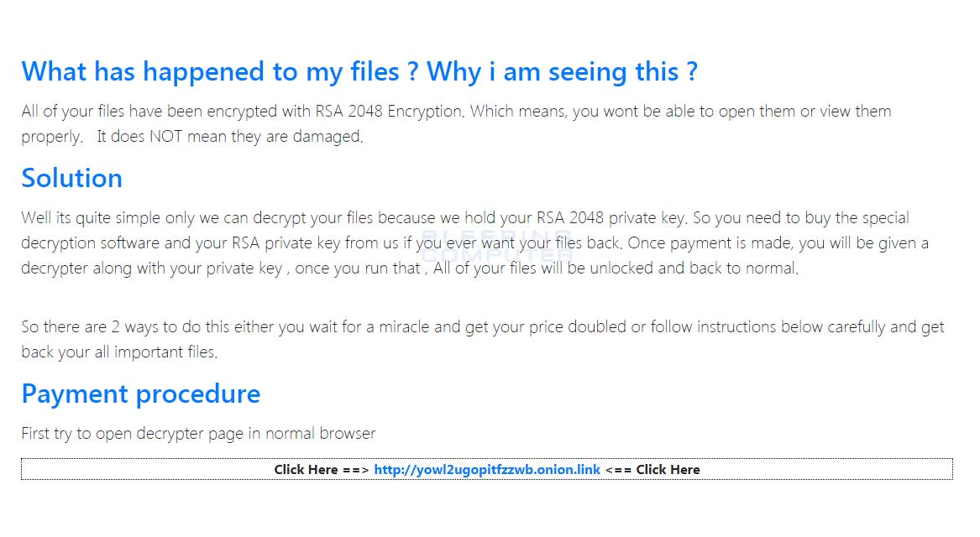Click the "Why i am seeing this ?" heading text
This screenshot has width=980, height=537.
[x=562, y=72]
